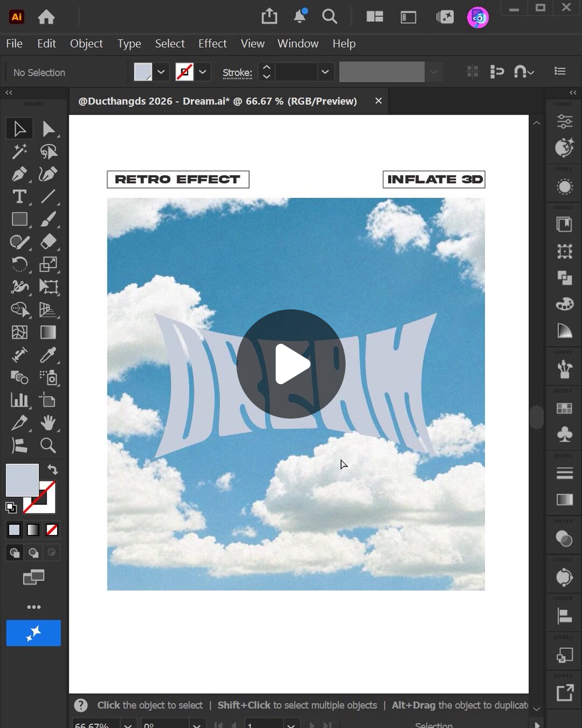
Task: Activate the Type tool
Action: tap(19, 197)
